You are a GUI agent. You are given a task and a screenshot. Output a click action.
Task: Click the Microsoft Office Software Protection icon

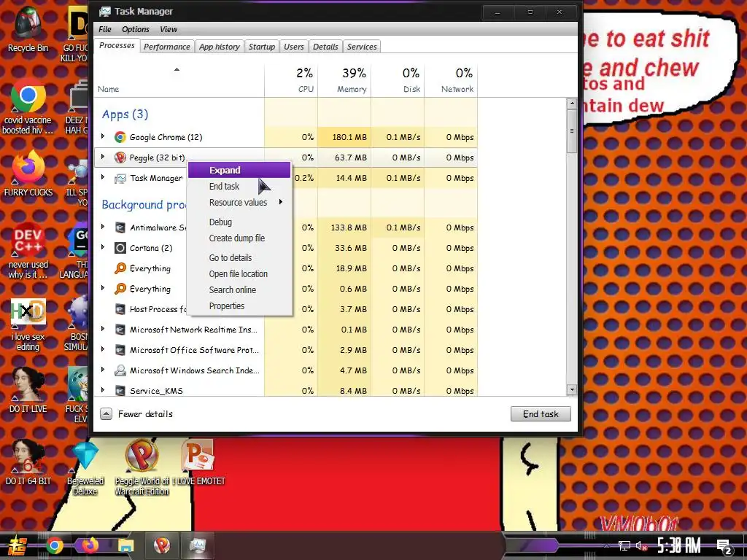tap(120, 350)
